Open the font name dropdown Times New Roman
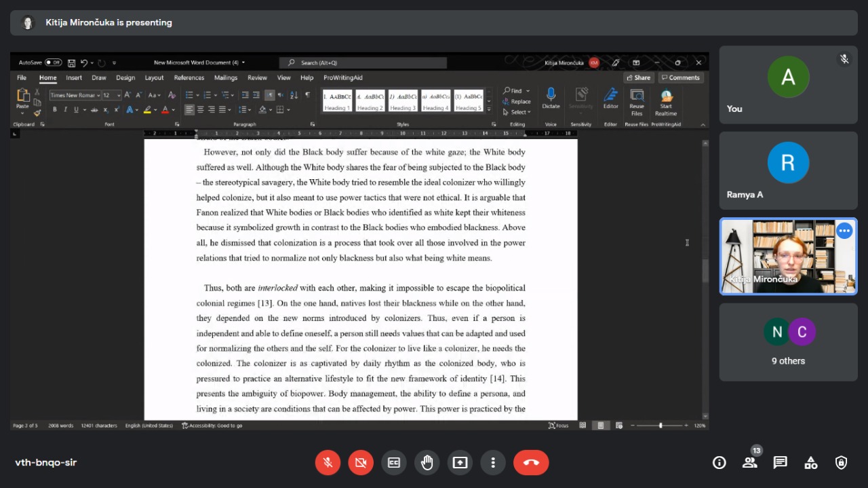Image resolution: width=868 pixels, height=488 pixels. click(x=98, y=95)
